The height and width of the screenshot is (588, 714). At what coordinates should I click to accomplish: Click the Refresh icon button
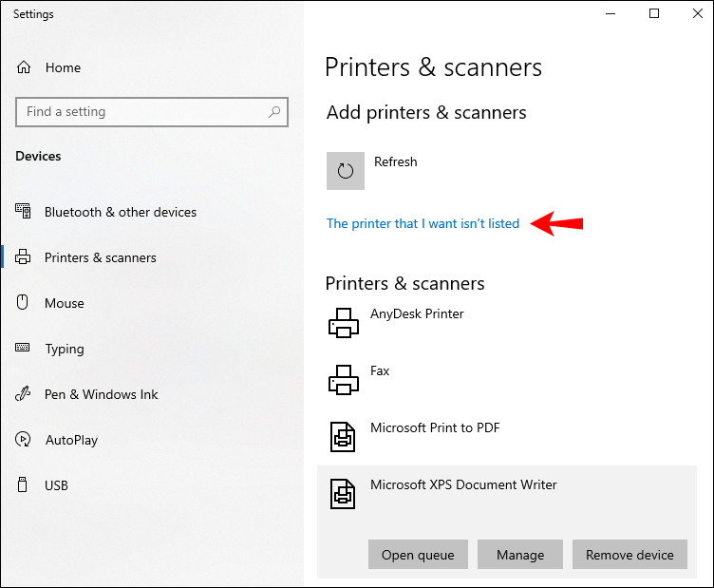click(346, 171)
